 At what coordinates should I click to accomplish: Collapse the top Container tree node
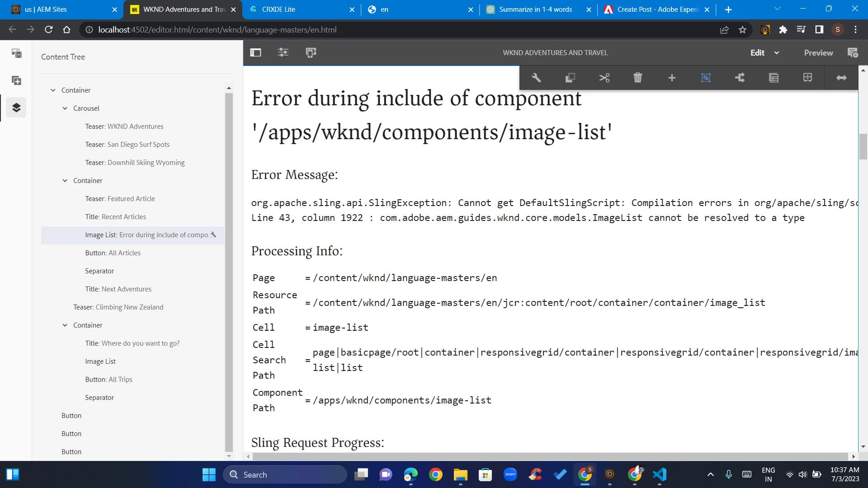pyautogui.click(x=53, y=90)
